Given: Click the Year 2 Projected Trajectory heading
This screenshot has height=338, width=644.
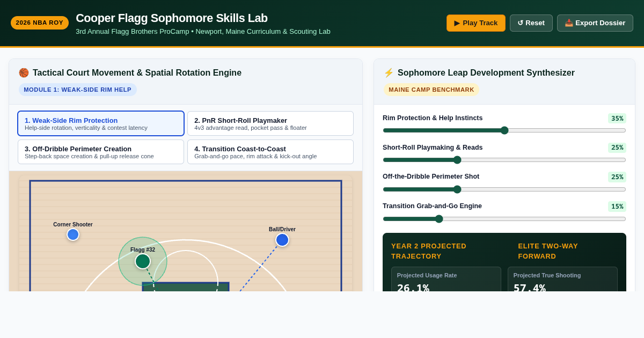Looking at the screenshot, I should coord(429,251).
